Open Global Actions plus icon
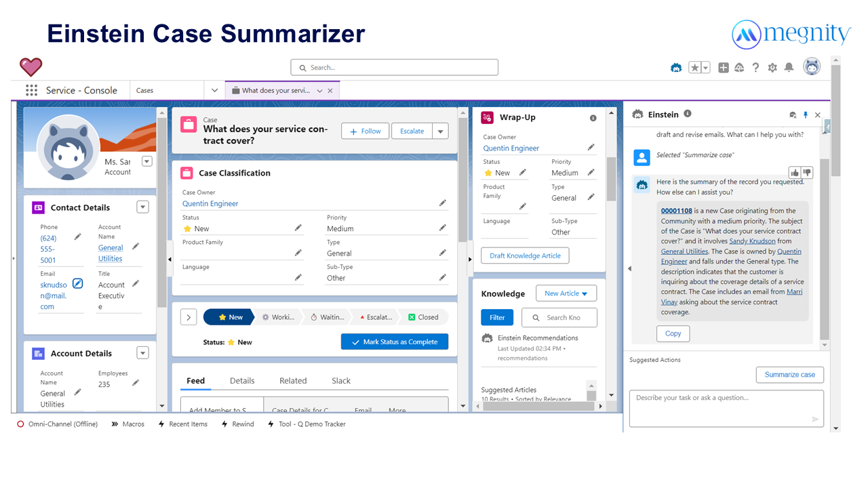868x488 pixels. pyautogui.click(x=724, y=68)
